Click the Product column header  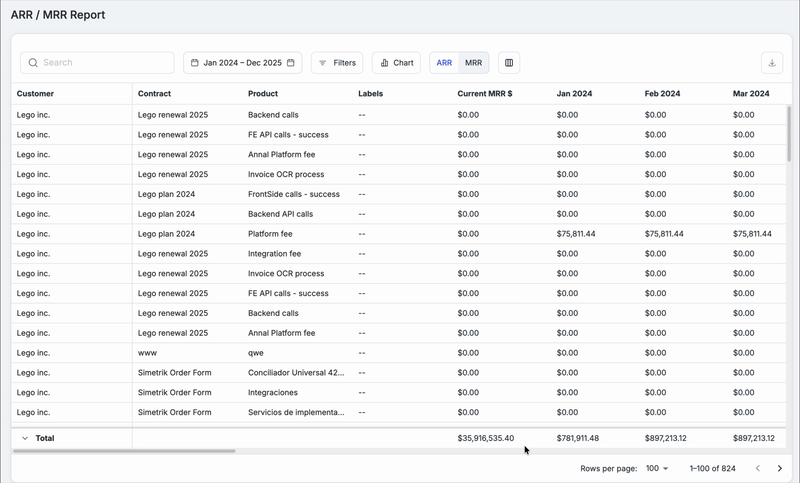click(263, 93)
